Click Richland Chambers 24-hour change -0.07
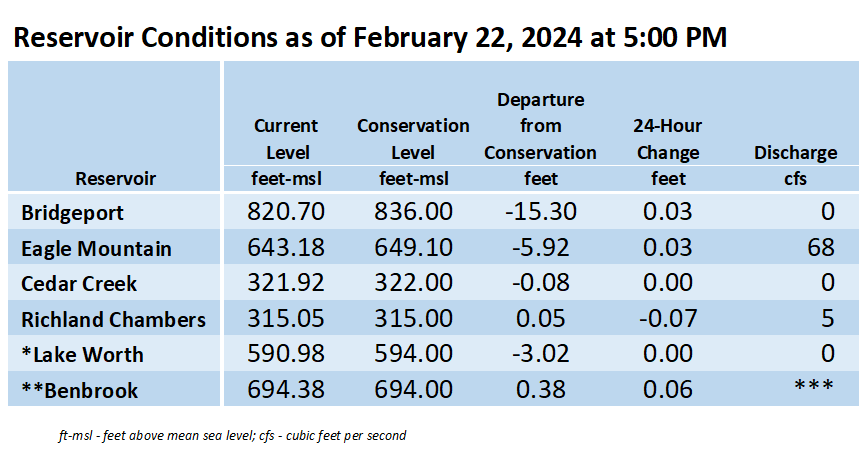867x450 pixels. click(x=667, y=318)
